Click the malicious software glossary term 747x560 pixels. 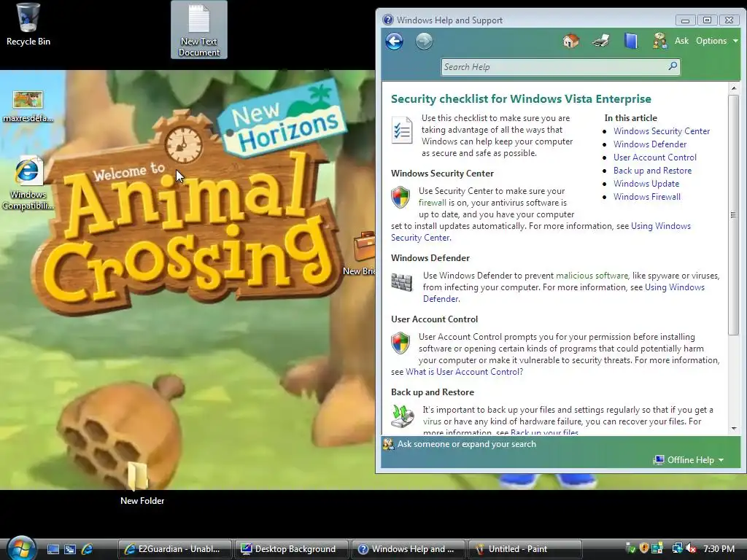[x=592, y=276]
